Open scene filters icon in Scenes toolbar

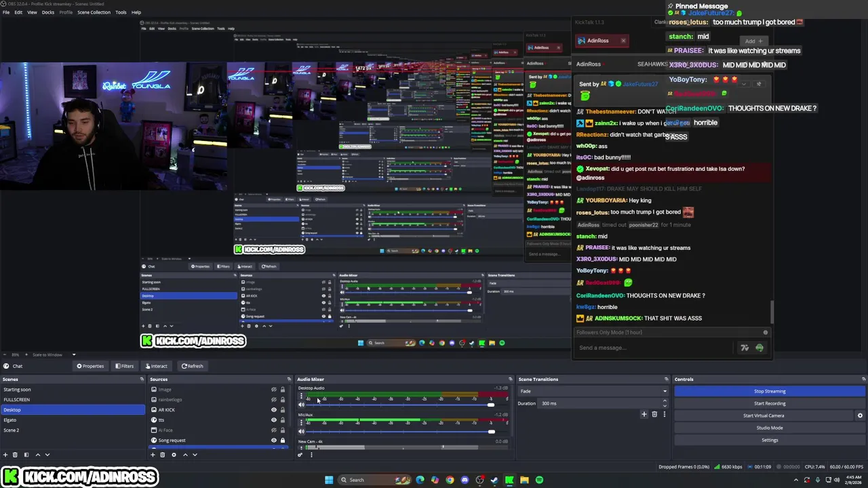(26, 455)
